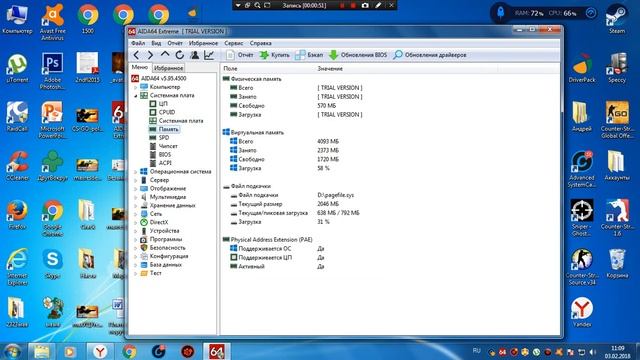640x360 pixels.
Task: Open the uTorrent desktop icon
Action: 17,68
